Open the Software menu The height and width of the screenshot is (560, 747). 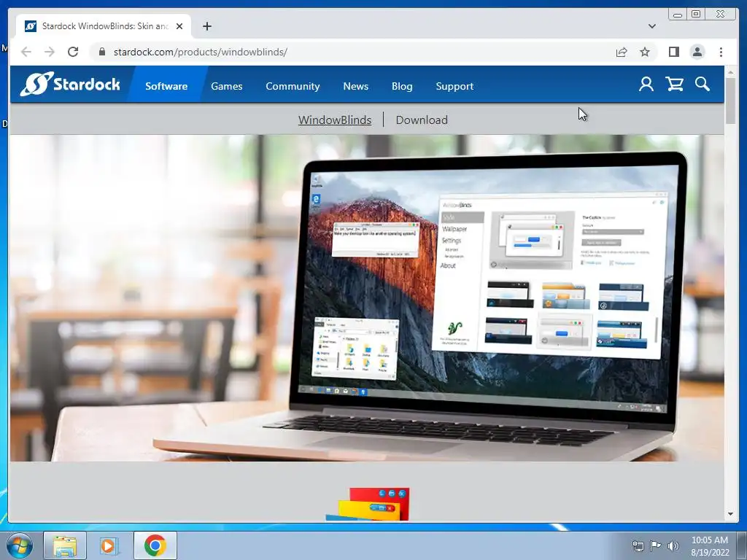coord(166,86)
